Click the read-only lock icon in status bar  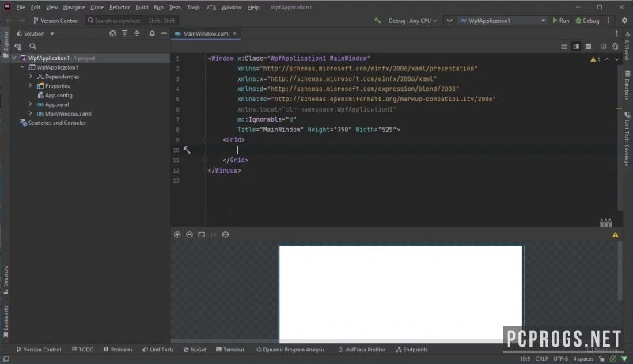click(x=601, y=358)
